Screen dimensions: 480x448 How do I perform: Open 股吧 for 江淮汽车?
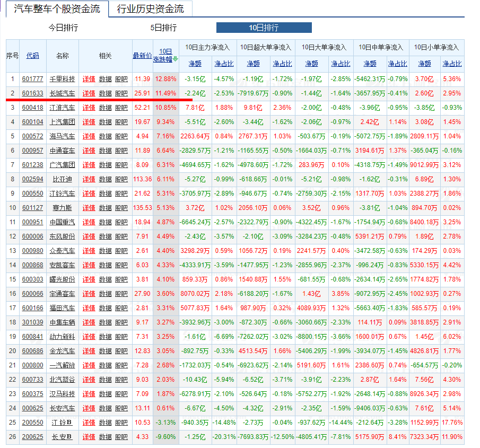[x=121, y=108]
